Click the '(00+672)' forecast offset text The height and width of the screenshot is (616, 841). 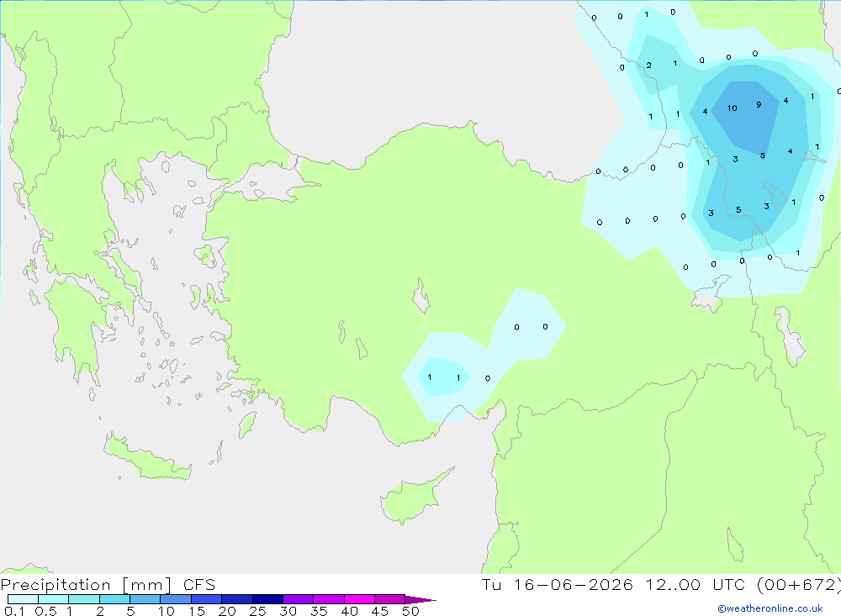pos(799,585)
